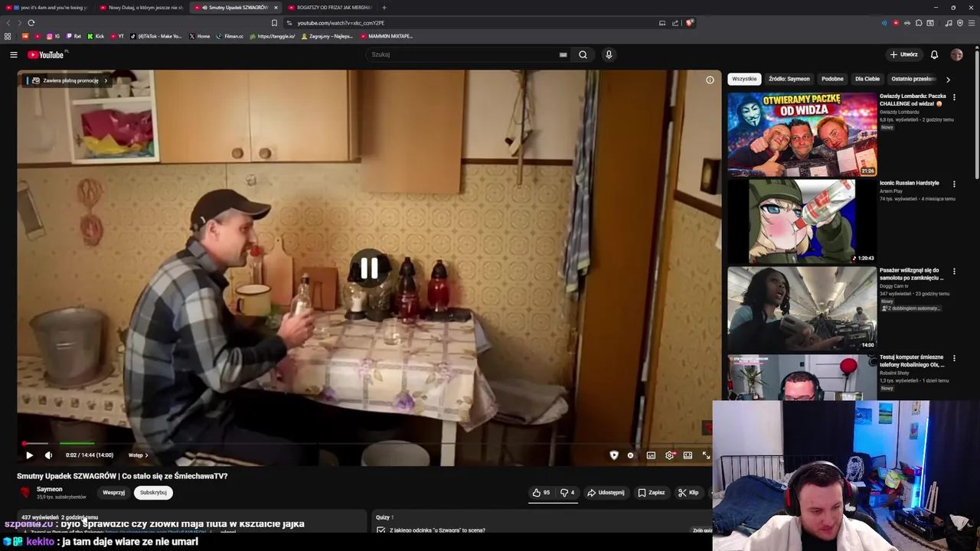Open a new browser tab
This screenshot has width=980, height=551.
click(384, 8)
